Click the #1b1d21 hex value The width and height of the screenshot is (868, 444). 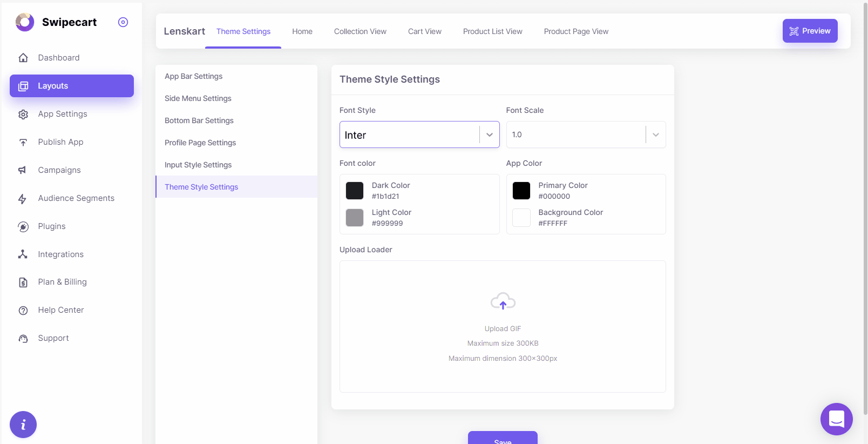(385, 197)
